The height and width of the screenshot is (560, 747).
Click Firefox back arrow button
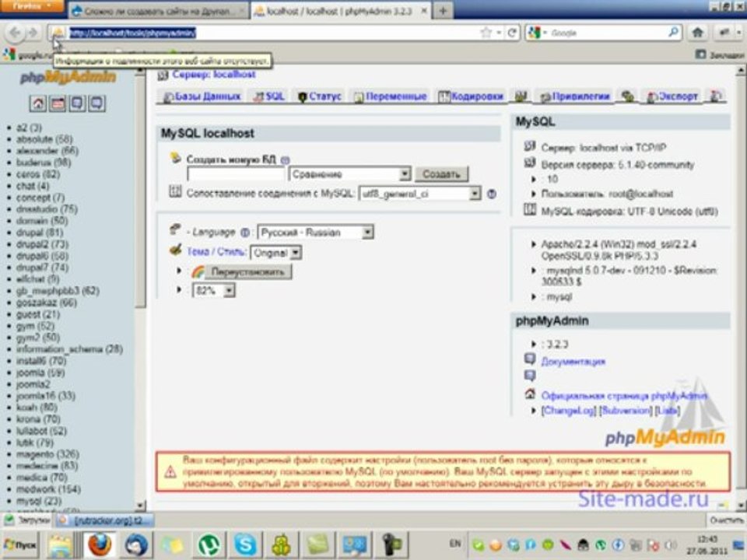coord(15,33)
